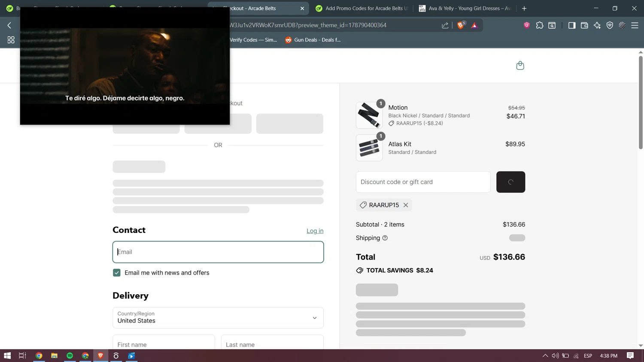Click the Motion belt product thumbnail
This screenshot has height=362, width=644.
369,115
